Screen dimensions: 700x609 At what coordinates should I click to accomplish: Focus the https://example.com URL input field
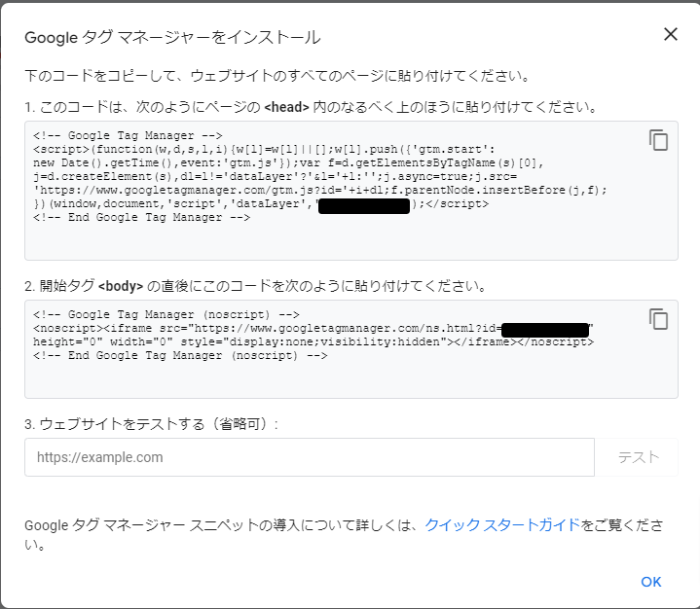point(310,457)
